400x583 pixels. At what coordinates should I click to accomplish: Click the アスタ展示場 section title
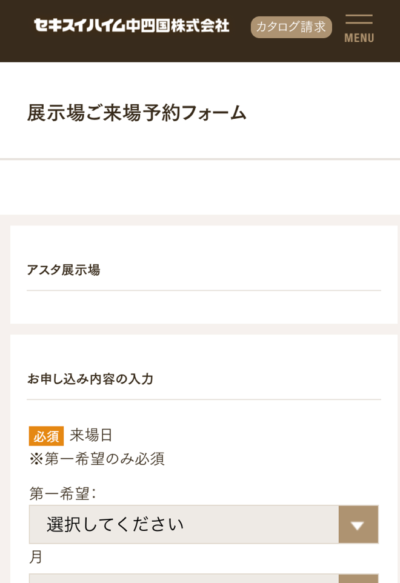[63, 270]
